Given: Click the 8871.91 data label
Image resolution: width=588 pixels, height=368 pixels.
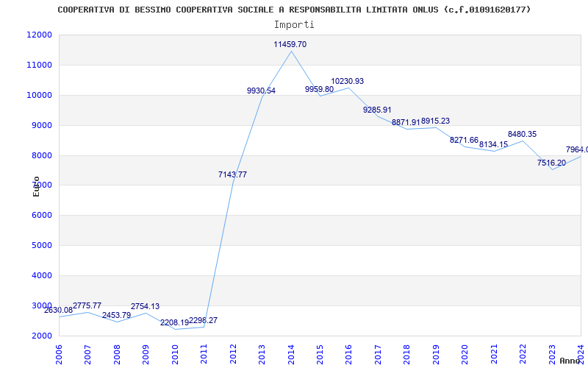Looking at the screenshot, I should pyautogui.click(x=406, y=122).
